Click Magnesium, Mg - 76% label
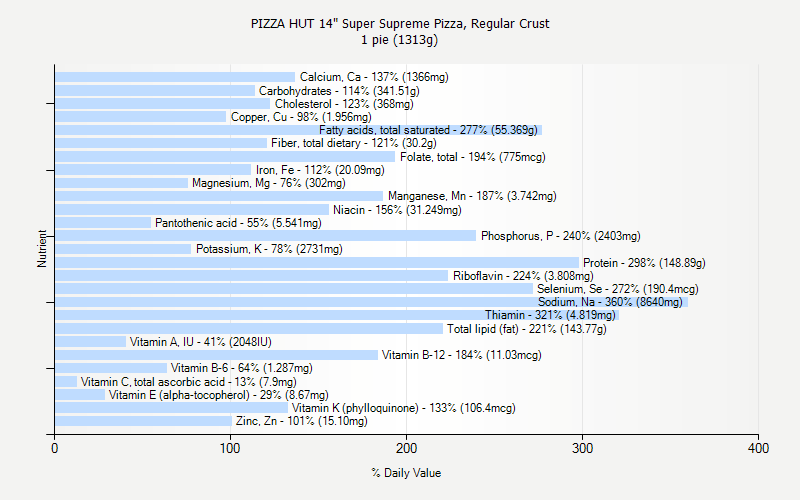Screen dimensions: 800x500 (268, 183)
